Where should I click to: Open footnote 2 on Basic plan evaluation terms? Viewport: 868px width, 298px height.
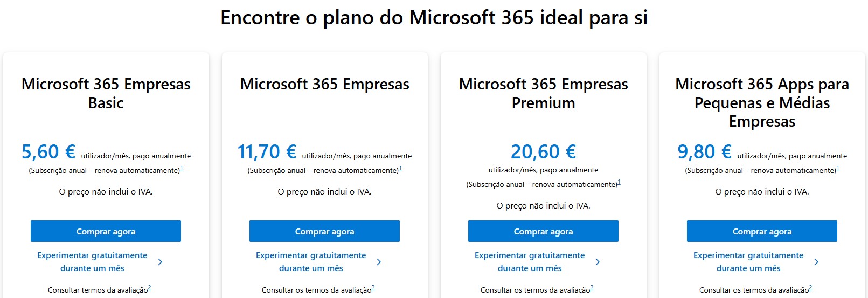(149, 288)
